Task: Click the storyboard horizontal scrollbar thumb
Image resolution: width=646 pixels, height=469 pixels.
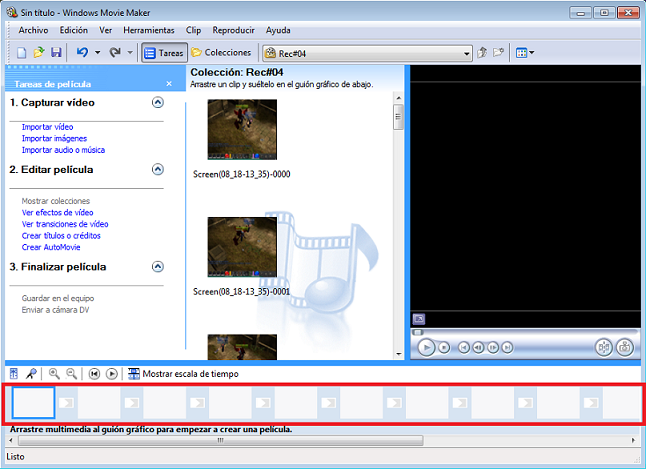Action: pos(221,440)
